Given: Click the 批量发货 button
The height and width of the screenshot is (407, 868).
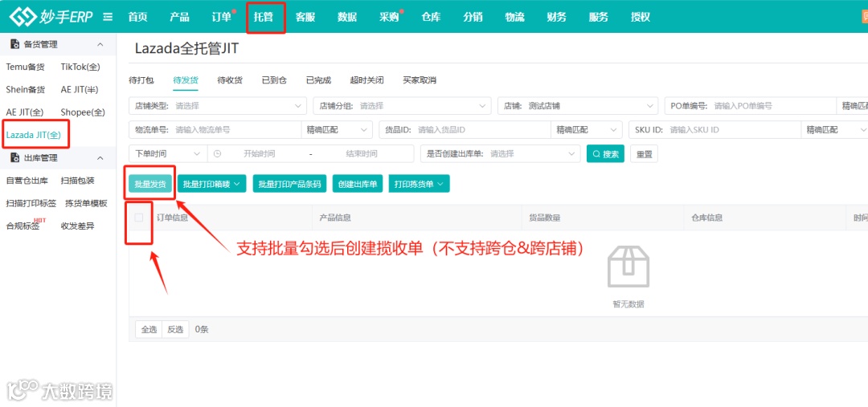Looking at the screenshot, I should (x=150, y=184).
